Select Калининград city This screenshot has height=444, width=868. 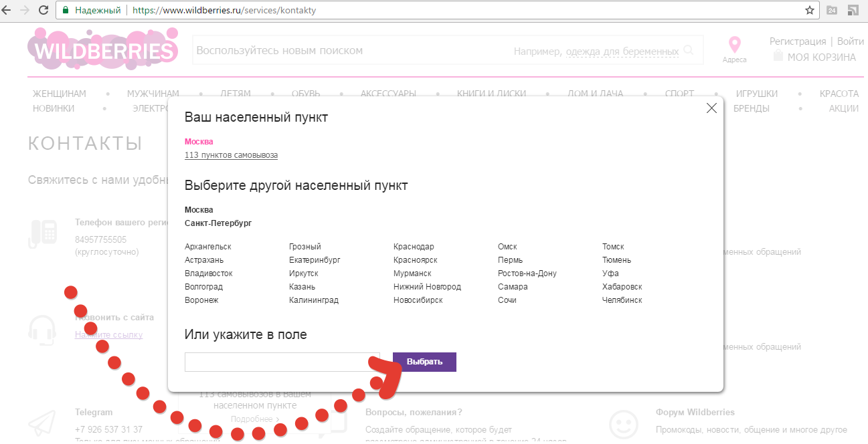coord(314,300)
